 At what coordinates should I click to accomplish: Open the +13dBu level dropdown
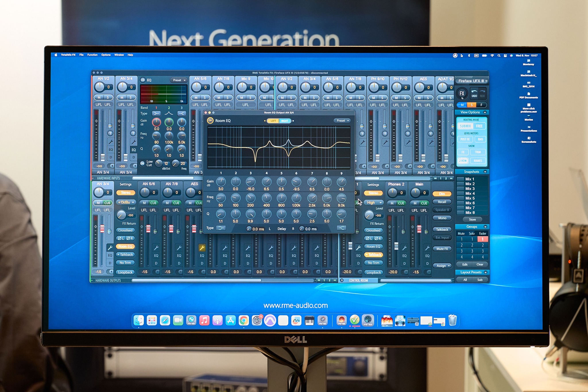tap(126, 202)
